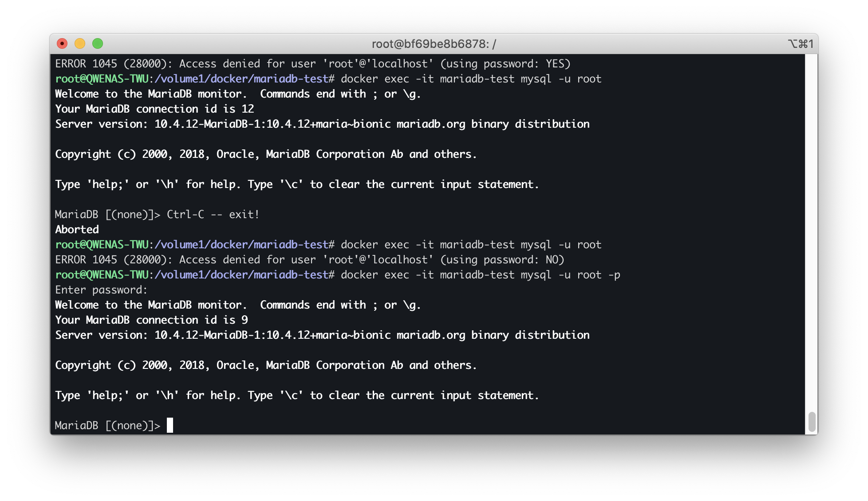Viewport: 868px width, 501px height.
Task: Click 'connection id is 12' line
Action: [x=154, y=109]
